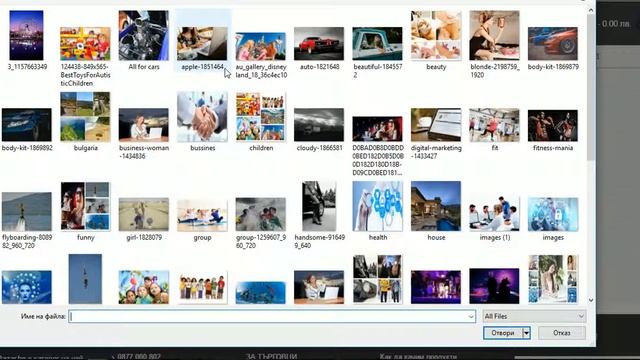Click the scrollbar up arrow
This screenshot has height=360, width=640.
pos(591,10)
